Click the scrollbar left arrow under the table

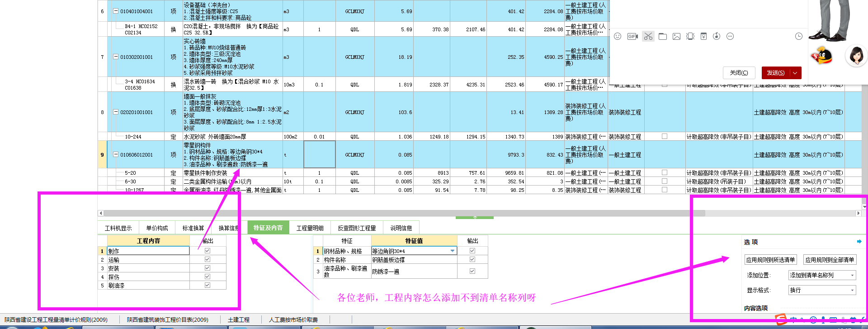tap(101, 213)
